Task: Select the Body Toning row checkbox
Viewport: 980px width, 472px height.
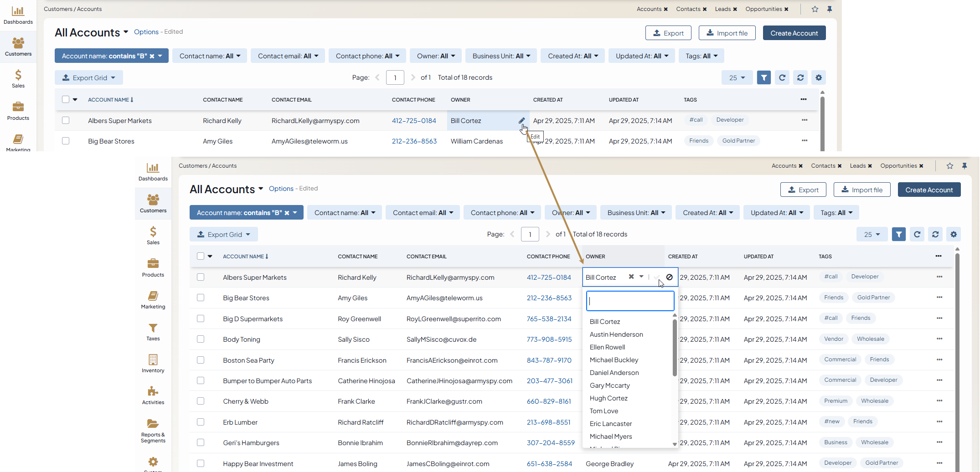Action: pos(201,339)
